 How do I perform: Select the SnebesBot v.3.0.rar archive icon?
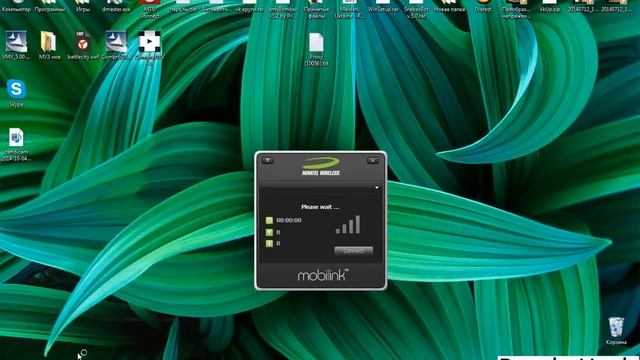416,9
